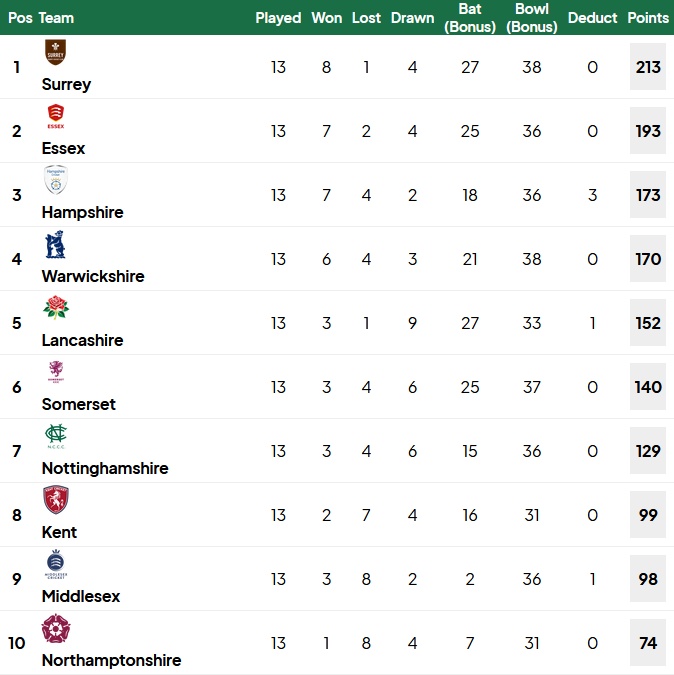This screenshot has height=675, width=674.
Task: Click the Kent horse crest icon
Action: point(56,500)
